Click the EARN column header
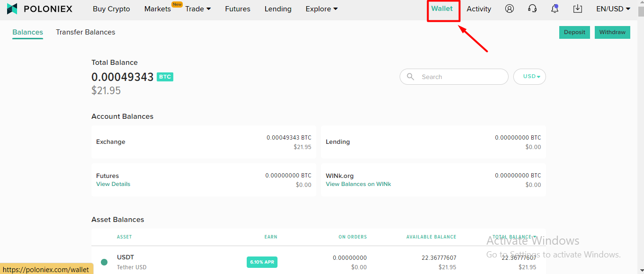This screenshot has width=644, height=274. (x=271, y=237)
